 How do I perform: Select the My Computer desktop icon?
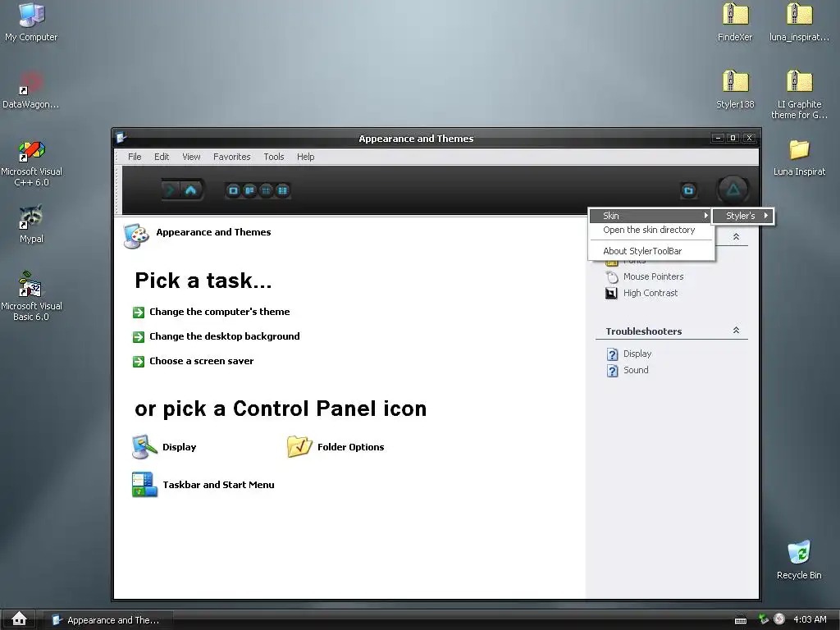tap(32, 15)
